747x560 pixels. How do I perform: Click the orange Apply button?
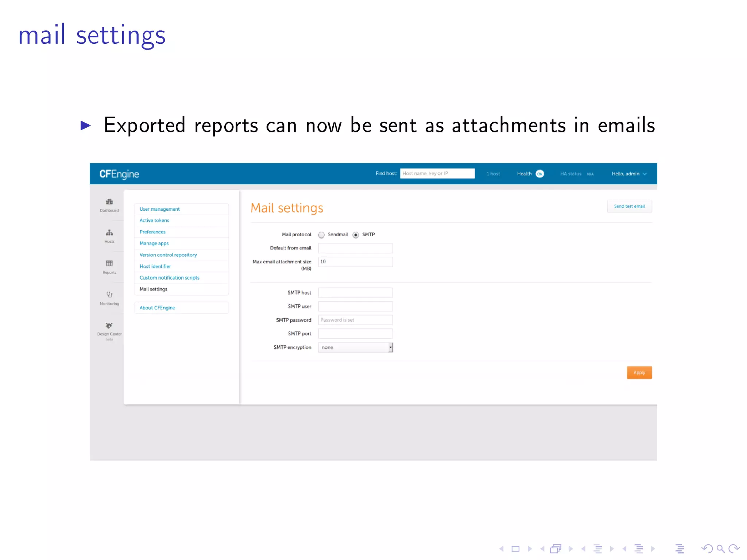pos(639,373)
